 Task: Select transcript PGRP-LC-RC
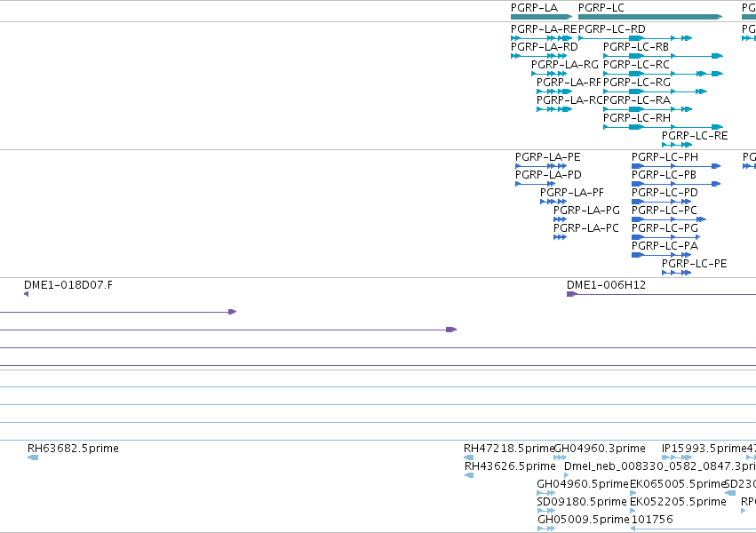(x=663, y=74)
